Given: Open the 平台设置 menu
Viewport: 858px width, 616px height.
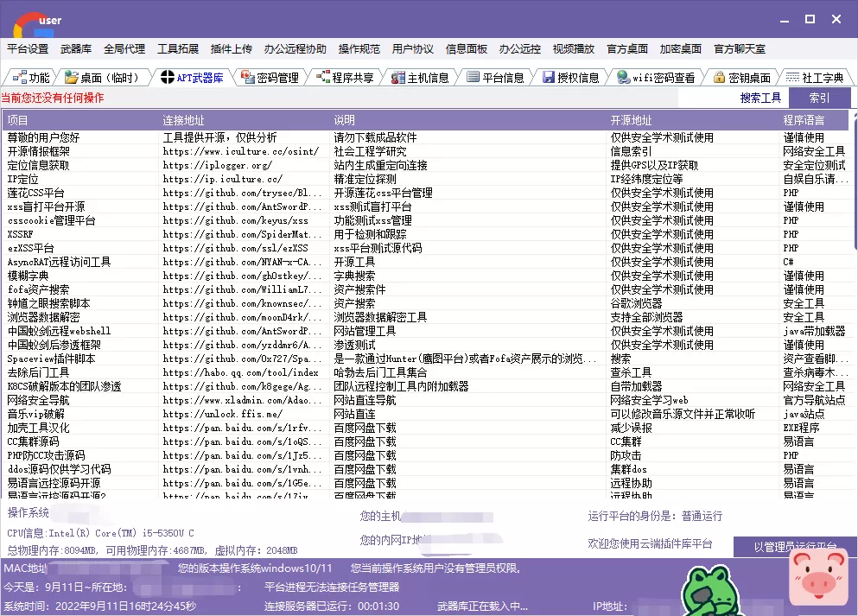Looking at the screenshot, I should pyautogui.click(x=29, y=49).
